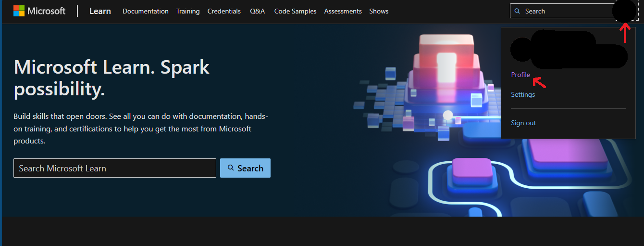
Task: Click the blue Search button
Action: point(245,168)
